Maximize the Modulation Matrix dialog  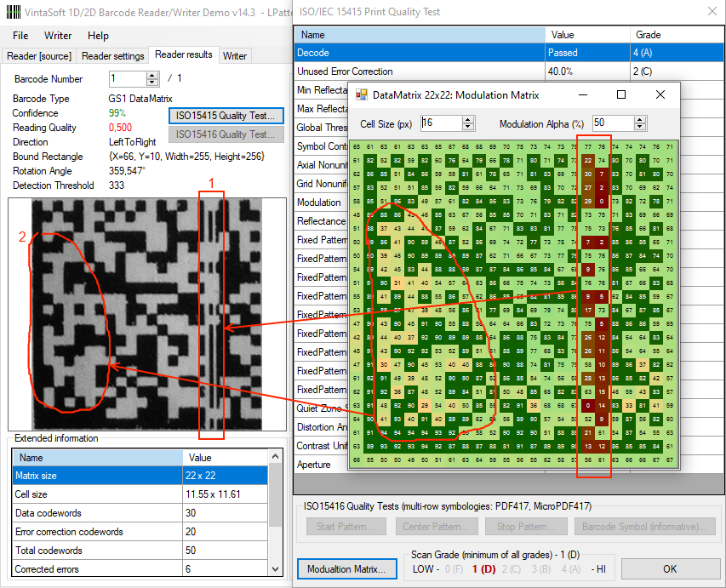pos(620,95)
